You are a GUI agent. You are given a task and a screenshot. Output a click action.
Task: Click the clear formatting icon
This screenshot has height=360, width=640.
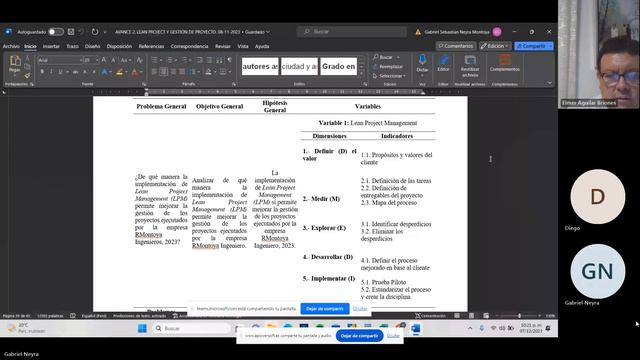(139, 60)
